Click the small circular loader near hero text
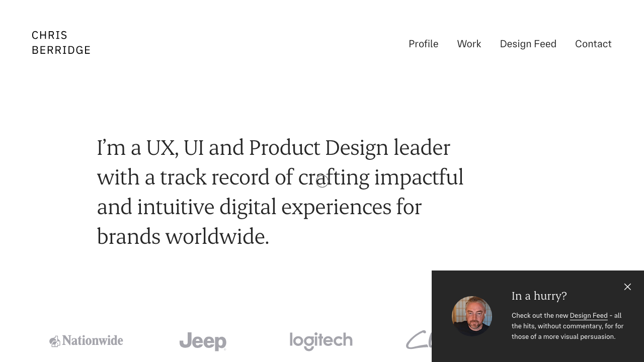Viewport: 644px width, 362px height. pos(322,181)
